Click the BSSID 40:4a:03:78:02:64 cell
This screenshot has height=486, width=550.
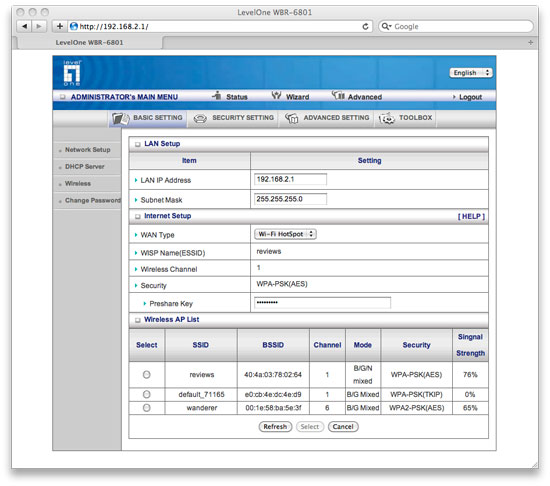(273, 374)
